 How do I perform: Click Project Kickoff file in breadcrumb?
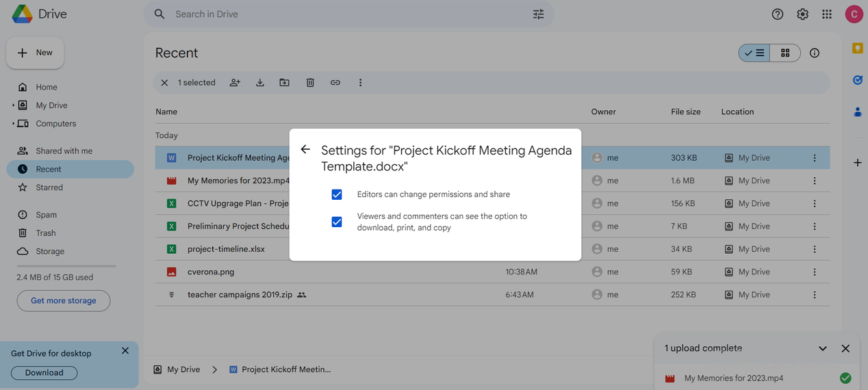coord(280,369)
